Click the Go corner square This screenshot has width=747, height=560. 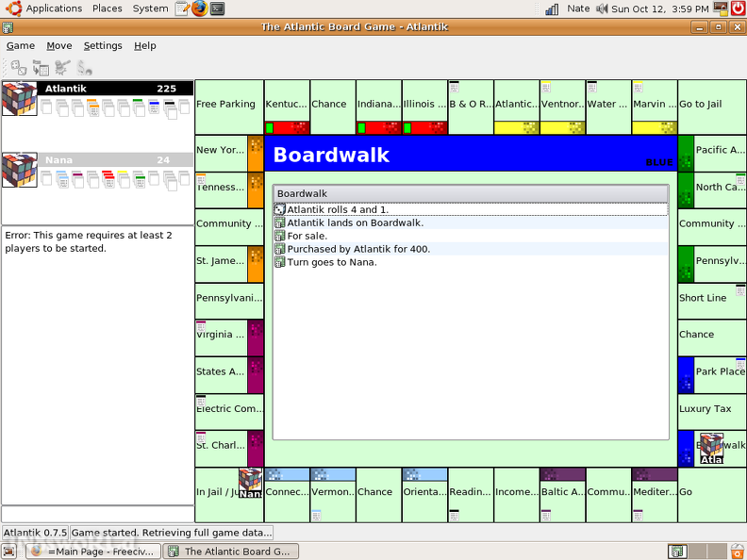click(x=712, y=495)
